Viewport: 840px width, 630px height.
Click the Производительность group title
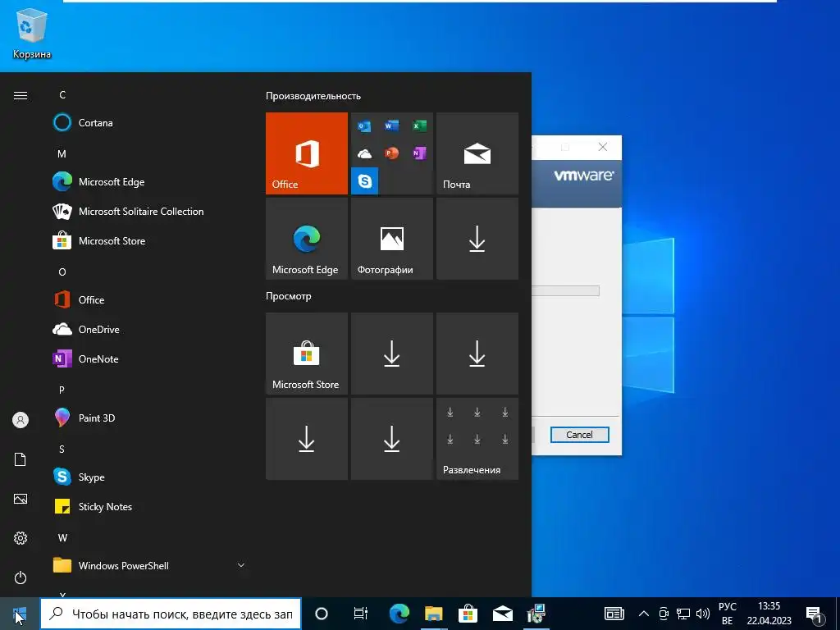pos(313,96)
